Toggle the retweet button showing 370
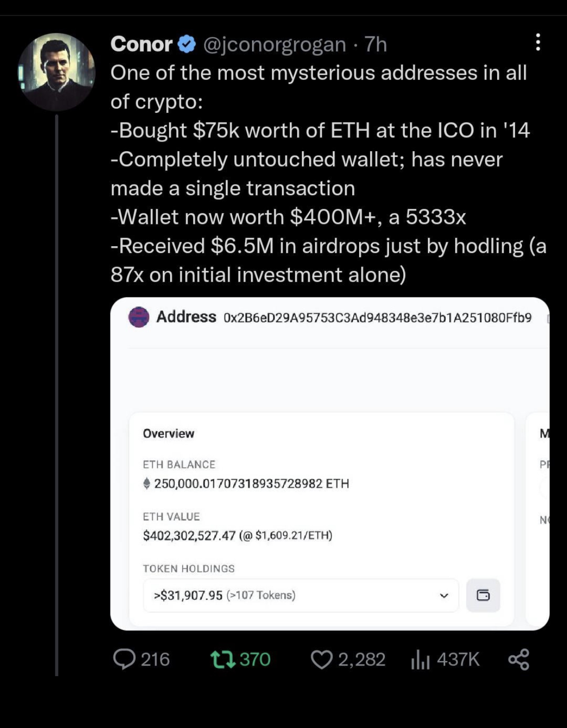This screenshot has width=567, height=728. point(223,660)
